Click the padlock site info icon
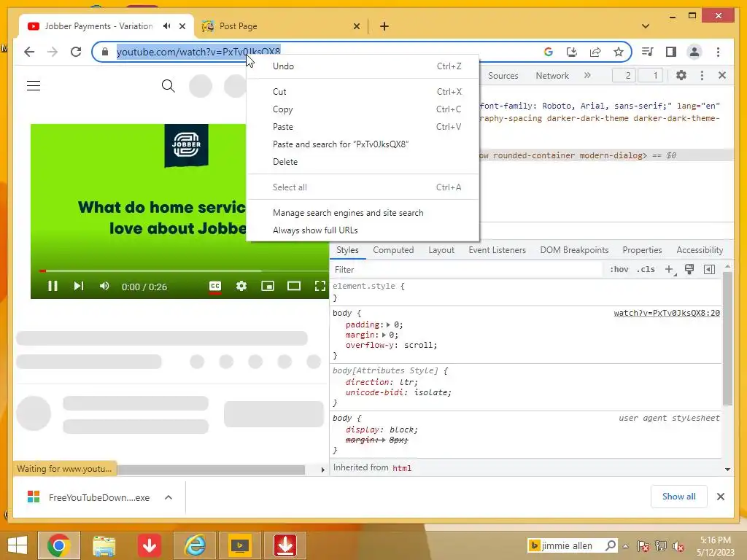Screen dimensions: 747x560 click(105, 52)
